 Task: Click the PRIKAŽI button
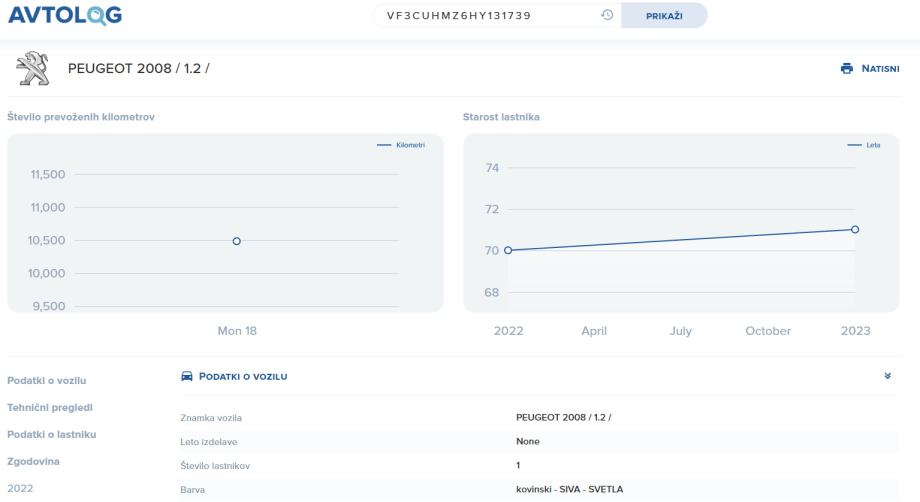tap(664, 16)
